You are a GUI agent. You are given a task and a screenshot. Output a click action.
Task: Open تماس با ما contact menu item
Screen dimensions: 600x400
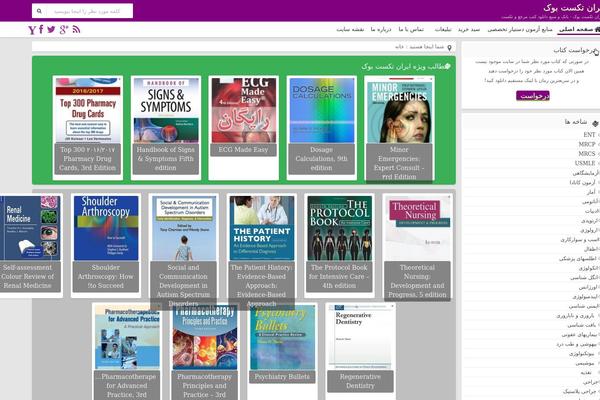tap(411, 29)
